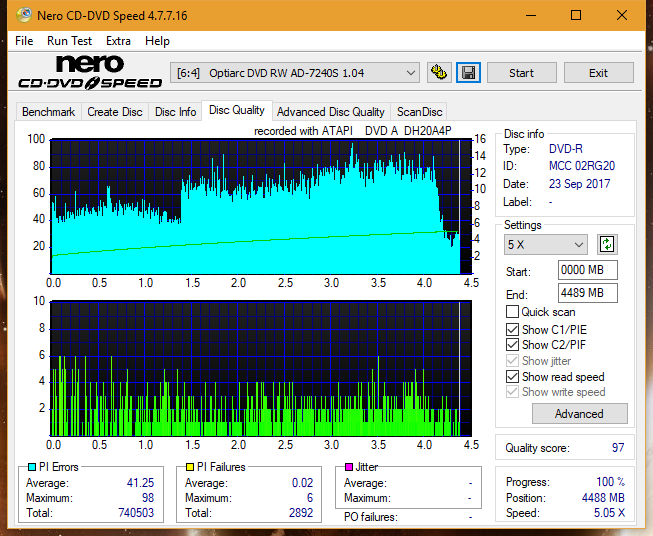This screenshot has height=536, width=653.
Task: Click the PI Failures average 0.02
Action: 302,483
